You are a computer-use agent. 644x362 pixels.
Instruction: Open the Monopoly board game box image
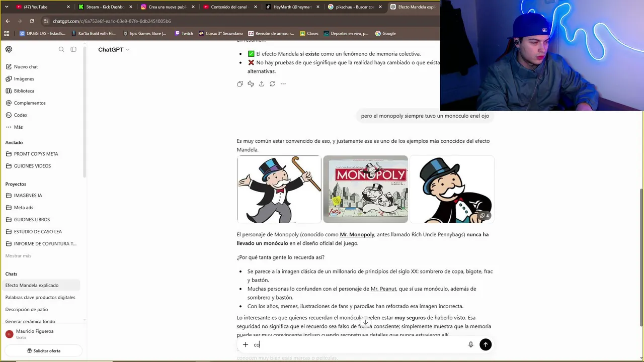[365, 189]
